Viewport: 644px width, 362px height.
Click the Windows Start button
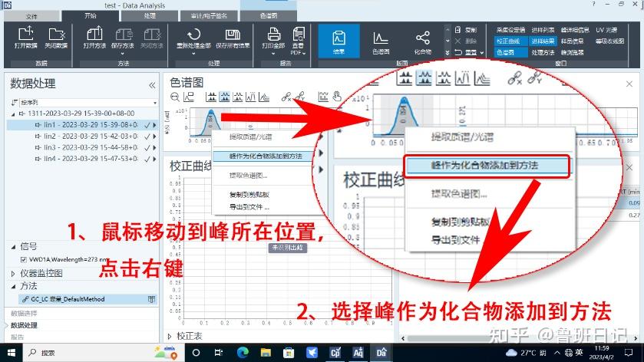pyautogui.click(x=11, y=353)
